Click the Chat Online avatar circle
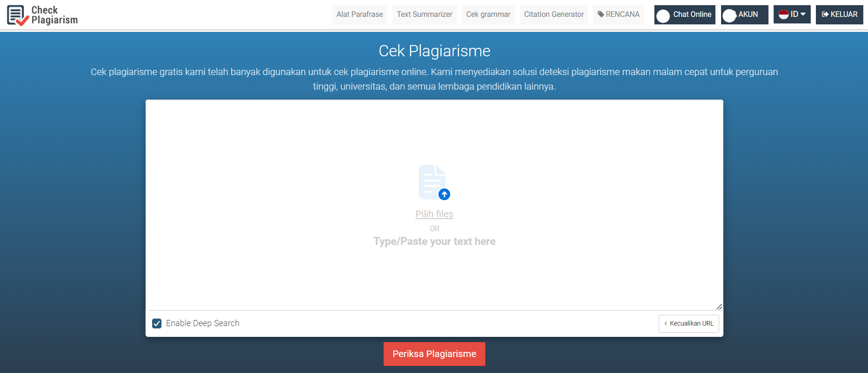 [x=663, y=16]
